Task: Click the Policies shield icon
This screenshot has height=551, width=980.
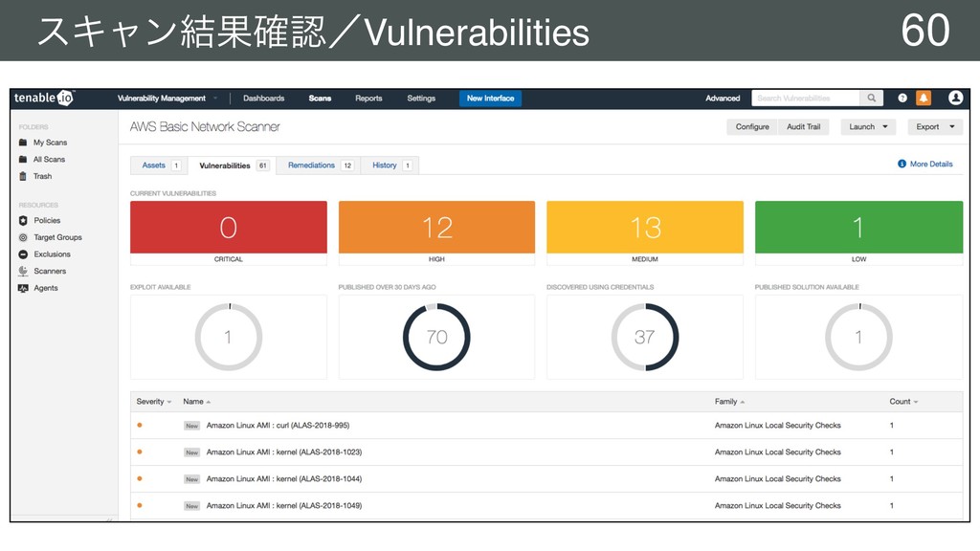Action: click(x=23, y=221)
